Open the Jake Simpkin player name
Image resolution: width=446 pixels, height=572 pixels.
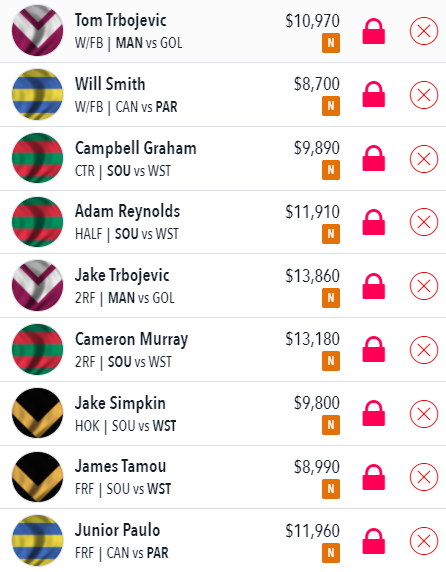coord(120,403)
